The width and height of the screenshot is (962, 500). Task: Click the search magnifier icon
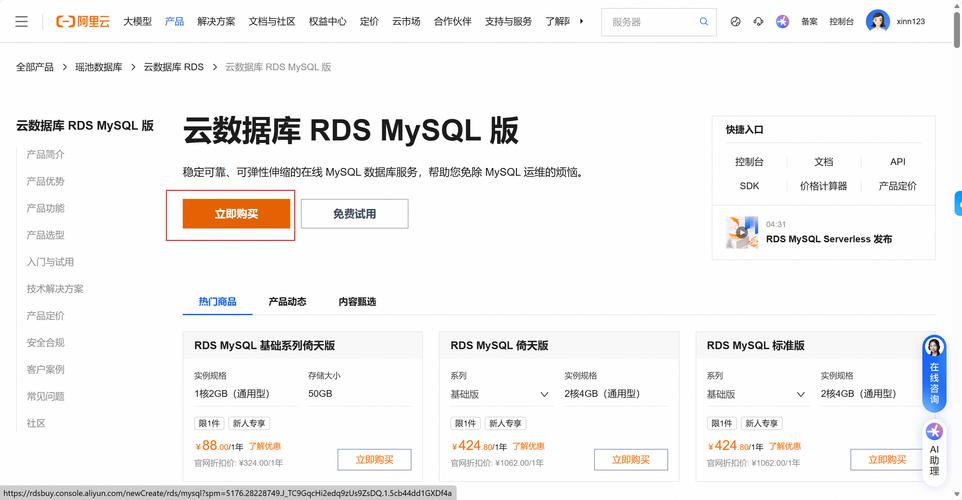704,21
